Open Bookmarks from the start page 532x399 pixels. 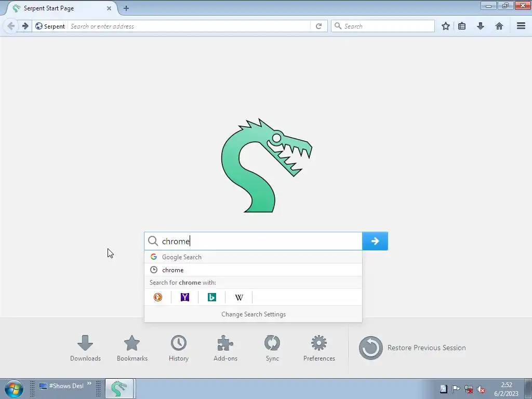(132, 348)
